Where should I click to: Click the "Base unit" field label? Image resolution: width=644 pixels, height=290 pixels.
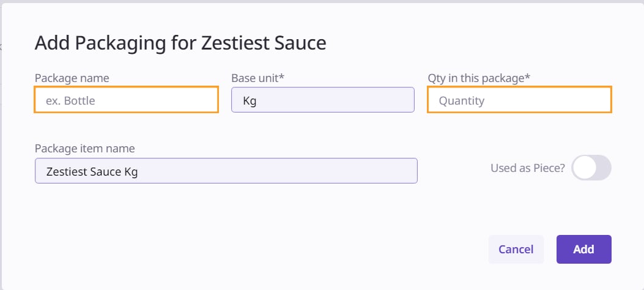click(256, 78)
